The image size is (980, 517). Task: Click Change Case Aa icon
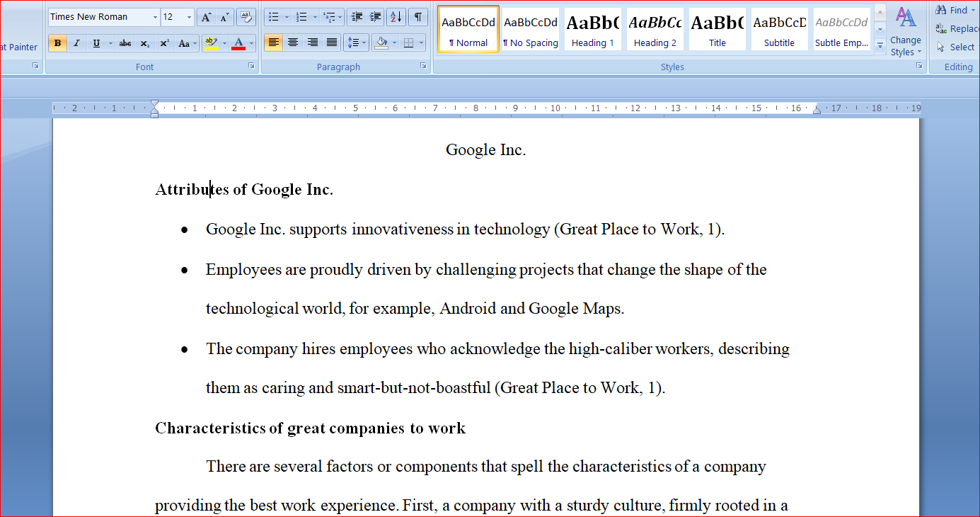(187, 43)
